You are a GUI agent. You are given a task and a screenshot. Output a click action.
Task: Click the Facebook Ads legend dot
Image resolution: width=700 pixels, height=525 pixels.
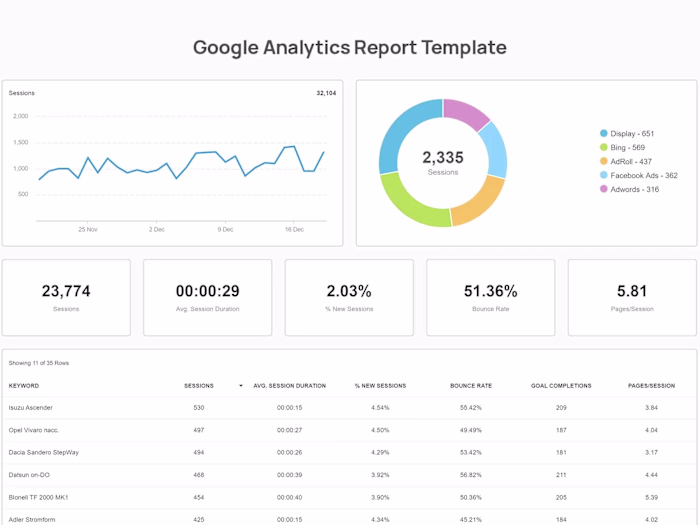click(604, 175)
